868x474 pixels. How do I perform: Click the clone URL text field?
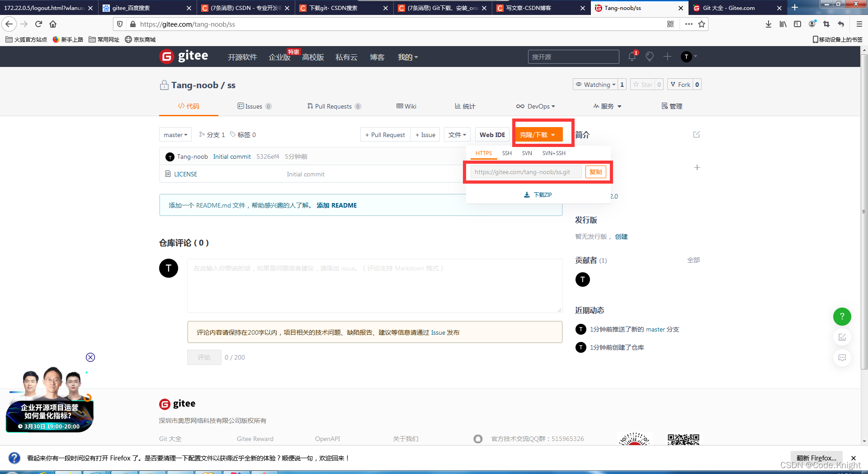[x=526, y=172]
